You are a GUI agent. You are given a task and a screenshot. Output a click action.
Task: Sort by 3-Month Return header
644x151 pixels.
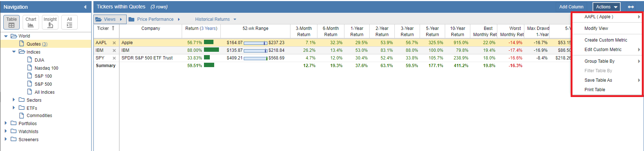click(304, 31)
